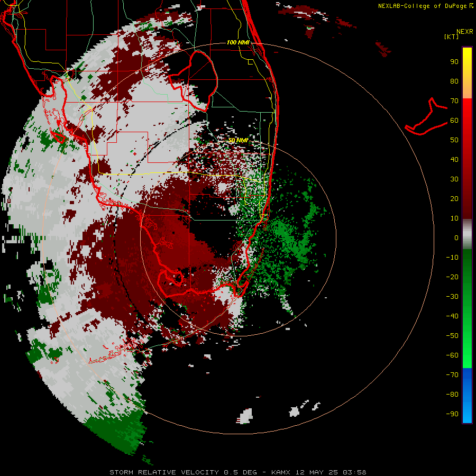Click the 40 value on velocity scale

[454, 159]
